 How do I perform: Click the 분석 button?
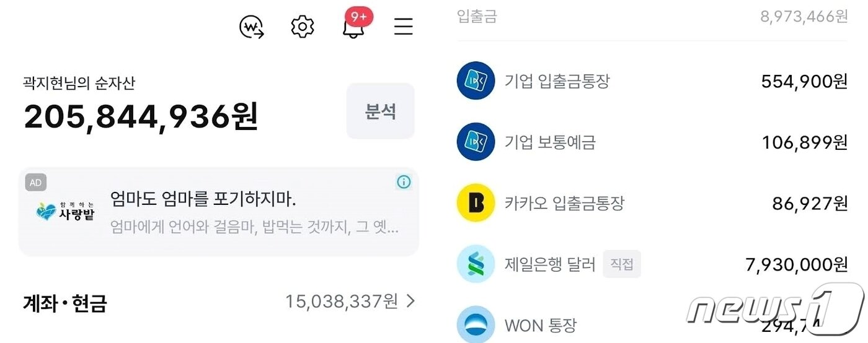click(380, 111)
